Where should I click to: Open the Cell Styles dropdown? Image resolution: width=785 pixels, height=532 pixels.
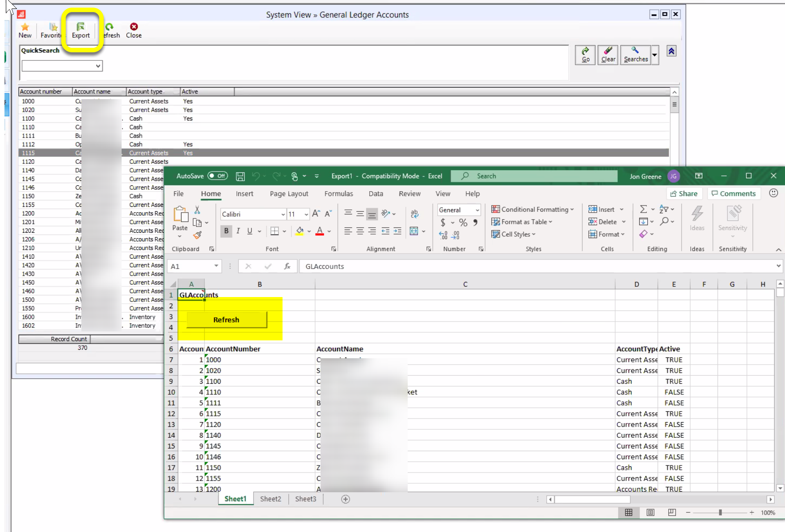(x=513, y=234)
